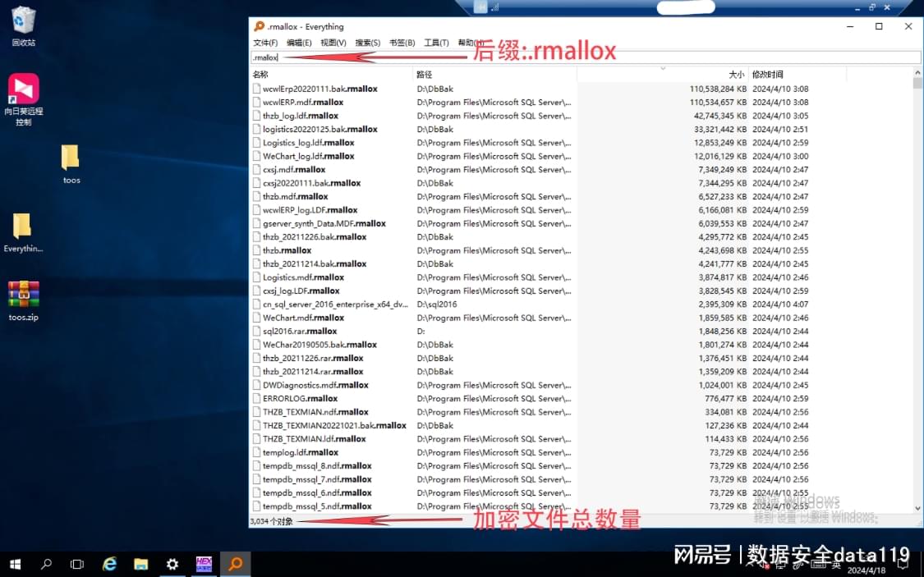924x577 pixels.
Task: Open Internet Explorer from the taskbar
Action: (109, 564)
